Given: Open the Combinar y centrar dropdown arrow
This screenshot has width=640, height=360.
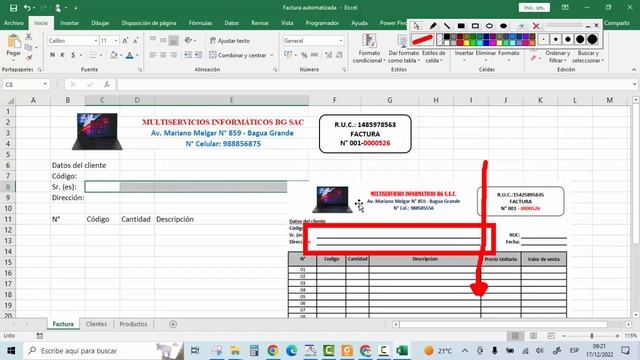Looking at the screenshot, I should (x=272, y=55).
